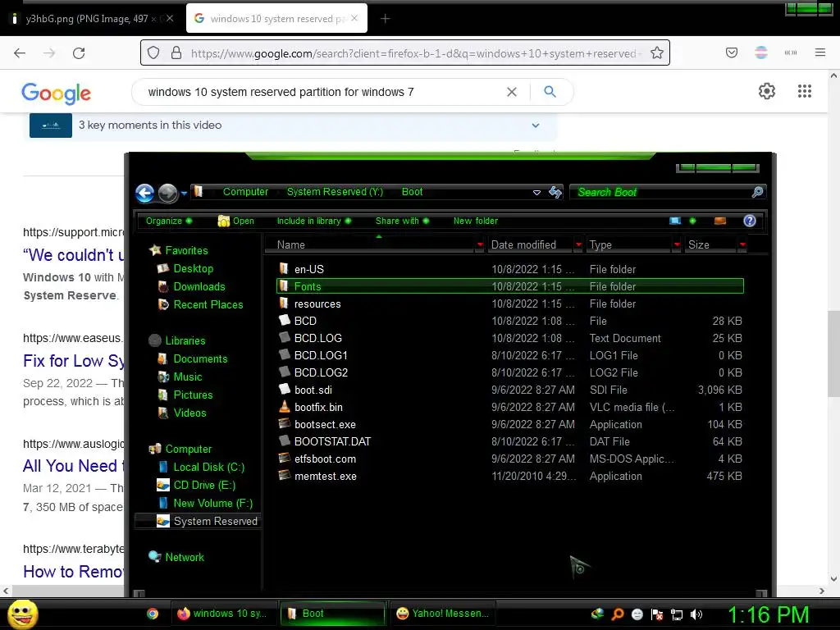Click System Reserved (Y:) breadcrumb

click(335, 192)
